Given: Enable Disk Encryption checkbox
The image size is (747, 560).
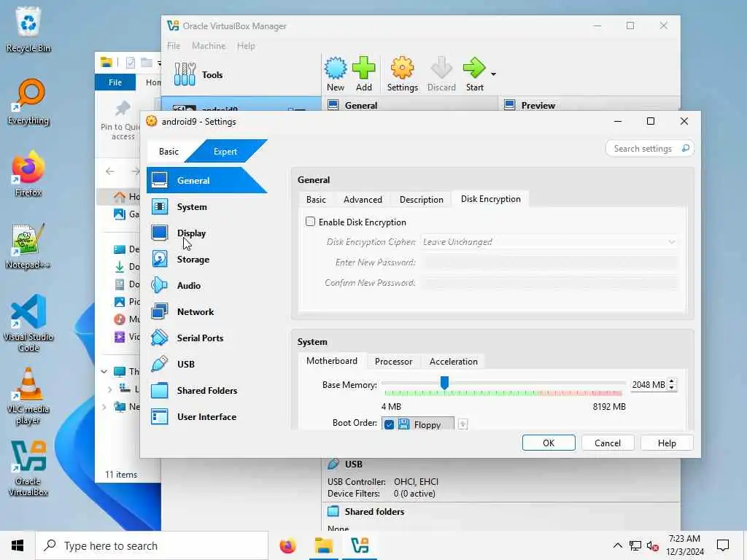Looking at the screenshot, I should [x=310, y=222].
